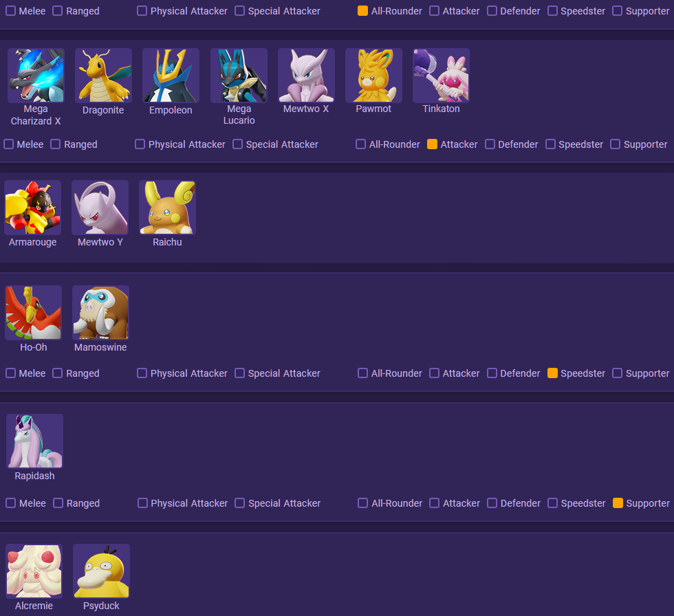This screenshot has height=616, width=674.
Task: Turn off the checked orange Speedster filter
Action: click(x=552, y=373)
